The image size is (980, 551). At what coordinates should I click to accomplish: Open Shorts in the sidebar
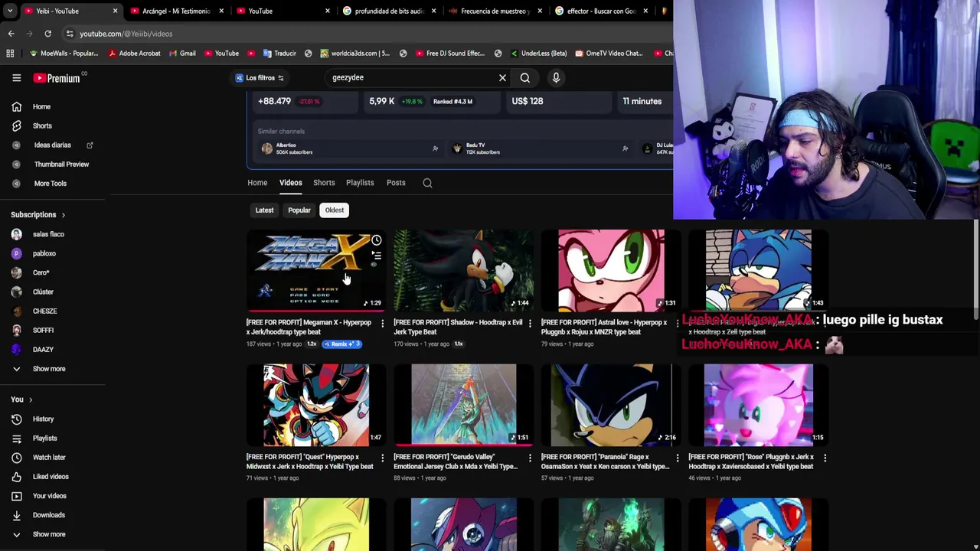tap(42, 126)
